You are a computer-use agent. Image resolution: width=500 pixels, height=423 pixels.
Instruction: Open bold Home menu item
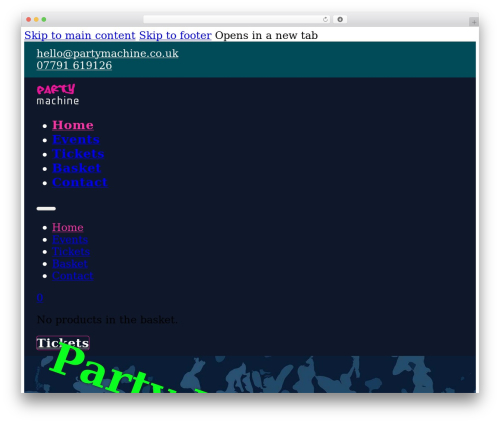tap(73, 125)
